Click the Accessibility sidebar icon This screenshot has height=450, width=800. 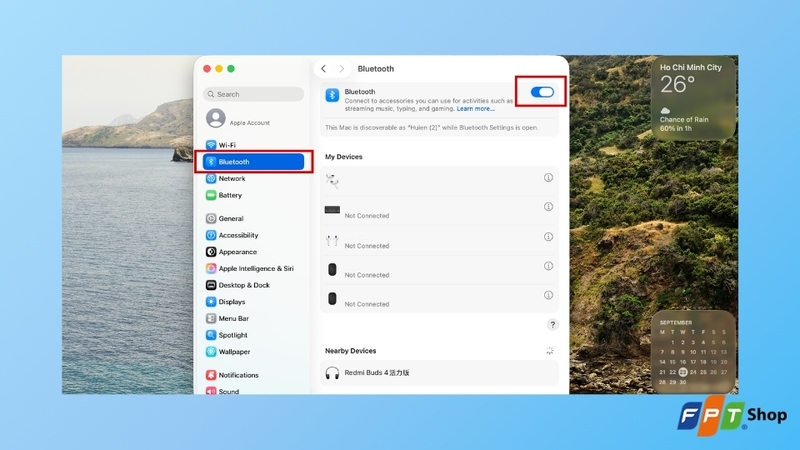coord(211,235)
